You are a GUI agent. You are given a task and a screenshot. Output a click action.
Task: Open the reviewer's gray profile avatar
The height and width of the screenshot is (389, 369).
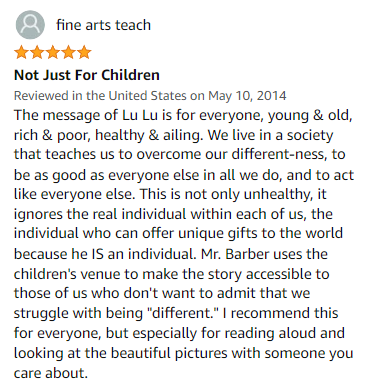pyautogui.click(x=30, y=25)
